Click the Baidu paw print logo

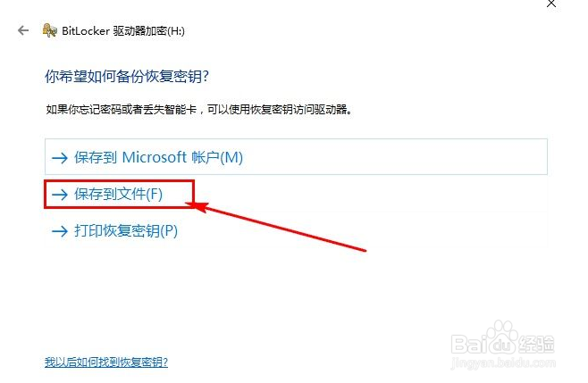click(x=501, y=337)
